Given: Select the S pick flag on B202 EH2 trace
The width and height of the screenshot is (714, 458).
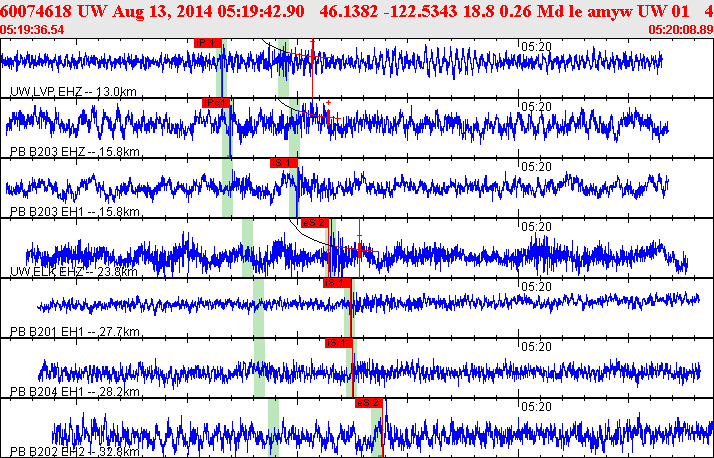Looking at the screenshot, I should [369, 403].
